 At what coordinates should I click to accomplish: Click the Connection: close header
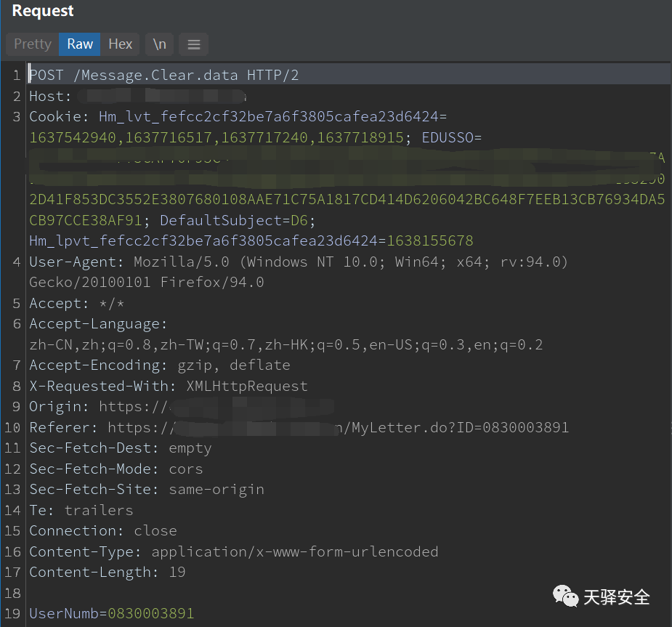102,531
